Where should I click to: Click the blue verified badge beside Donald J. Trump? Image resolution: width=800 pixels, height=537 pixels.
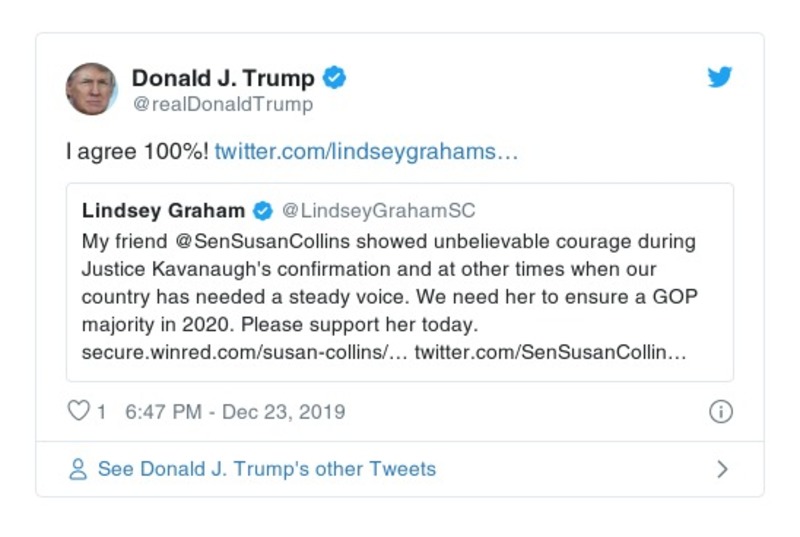335,78
